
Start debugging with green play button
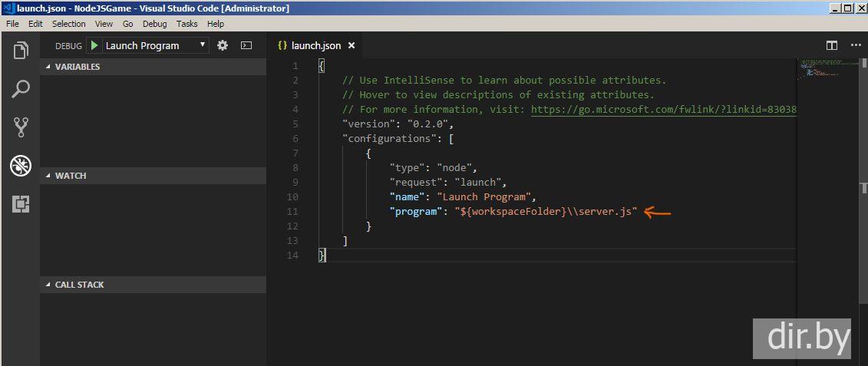pyautogui.click(x=94, y=45)
